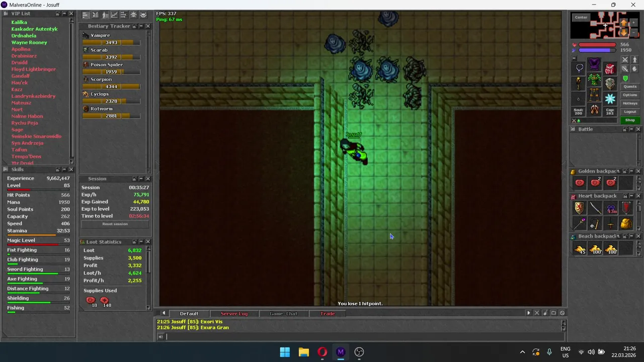Show hidden system tray icons

pos(522,352)
